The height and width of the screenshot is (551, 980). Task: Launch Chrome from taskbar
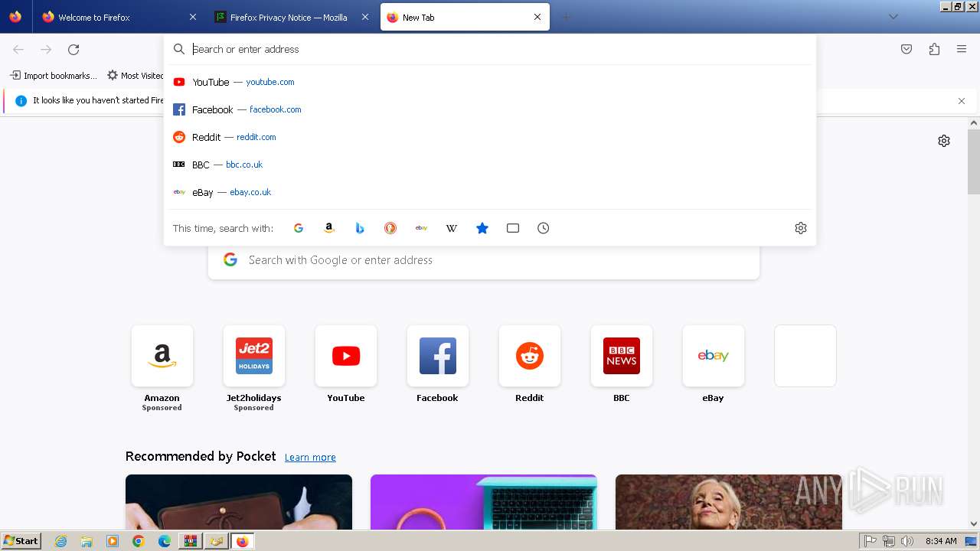(138, 541)
